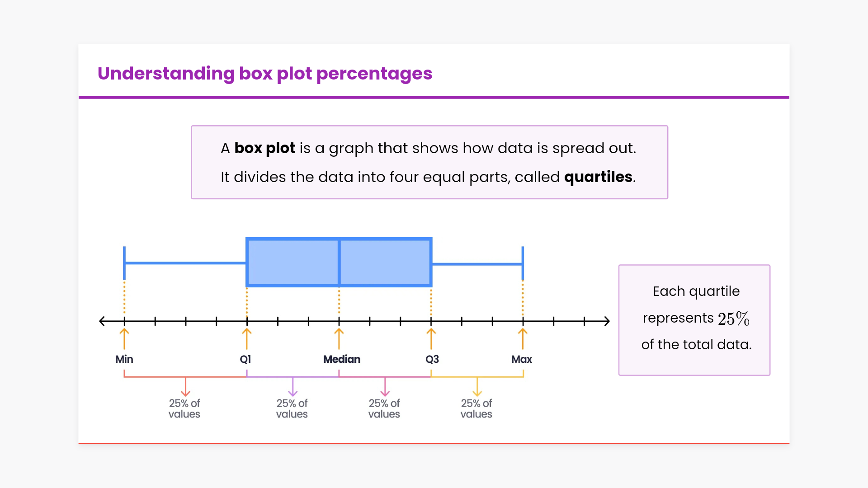Click the purple down arrow under the Q1–Median bracket
Viewport: 868px width, 488px height.
(x=293, y=387)
